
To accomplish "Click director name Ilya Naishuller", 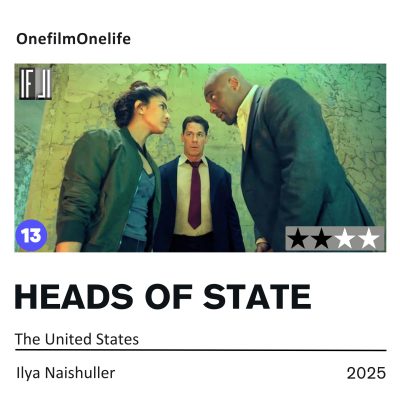I will (x=66, y=373).
